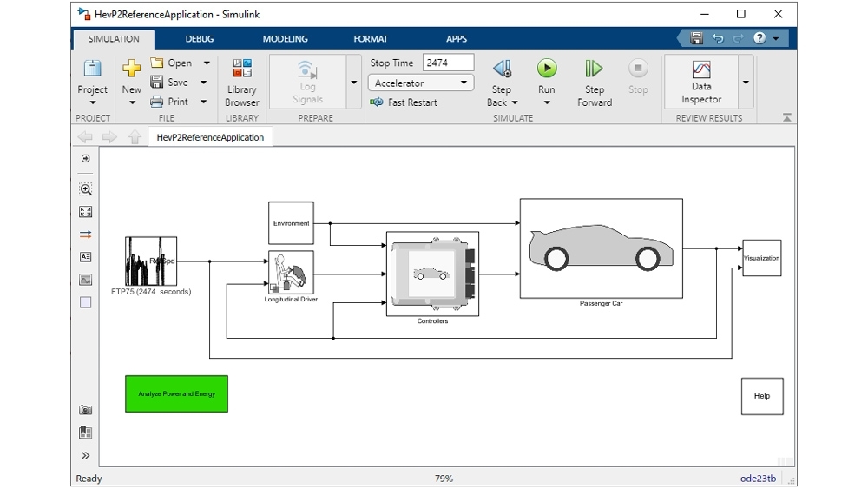Expand the Prepare gallery dropdown arrow
The width and height of the screenshot is (868, 489).
tap(354, 82)
